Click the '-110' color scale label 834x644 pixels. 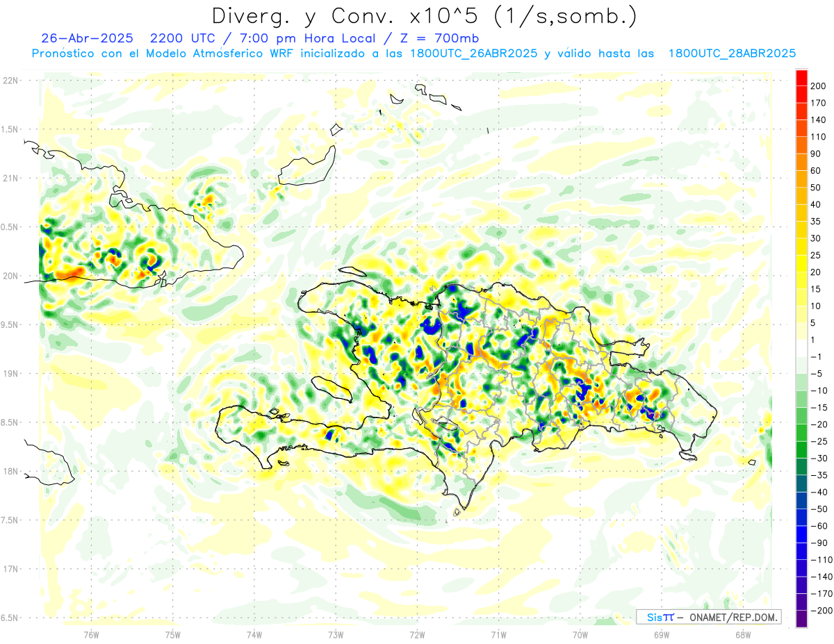click(824, 560)
